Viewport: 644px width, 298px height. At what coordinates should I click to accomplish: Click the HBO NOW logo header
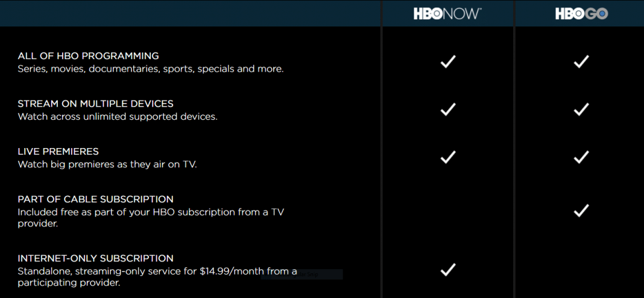[x=447, y=13]
